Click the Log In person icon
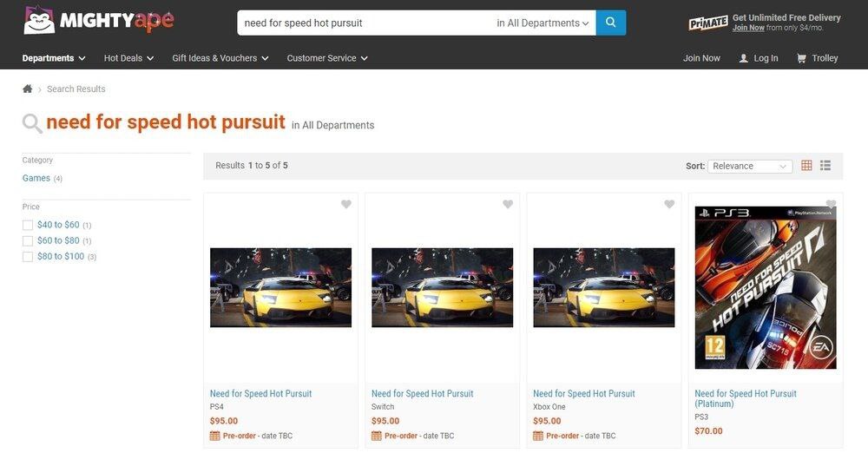Screen dimensions: 868x453 (744, 58)
